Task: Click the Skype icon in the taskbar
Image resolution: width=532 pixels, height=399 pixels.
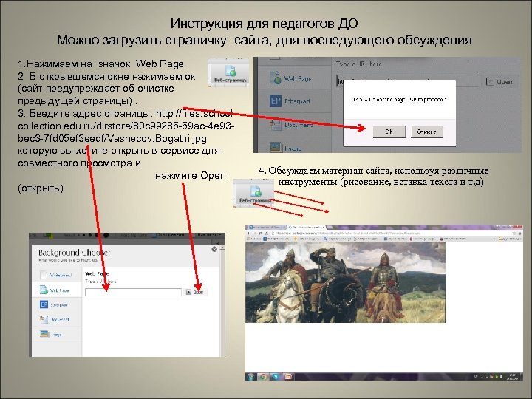Action: tap(276, 376)
